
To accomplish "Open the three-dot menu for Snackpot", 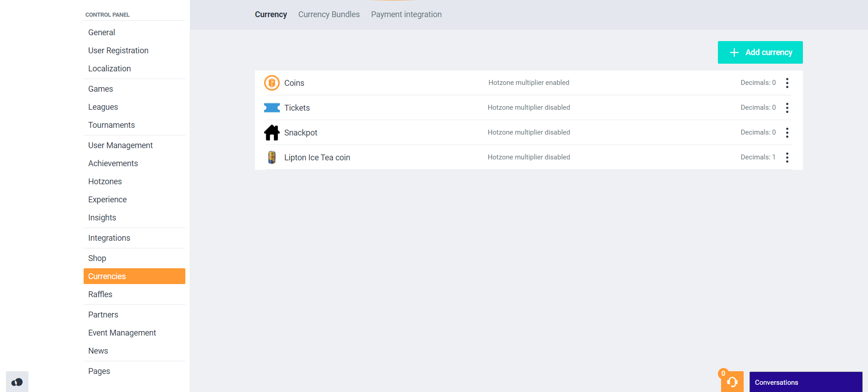I will [x=787, y=133].
